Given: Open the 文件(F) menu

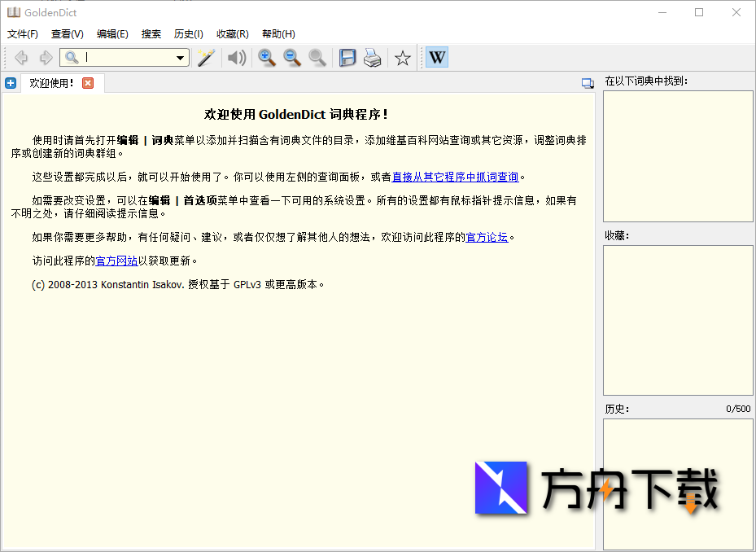Looking at the screenshot, I should (22, 33).
